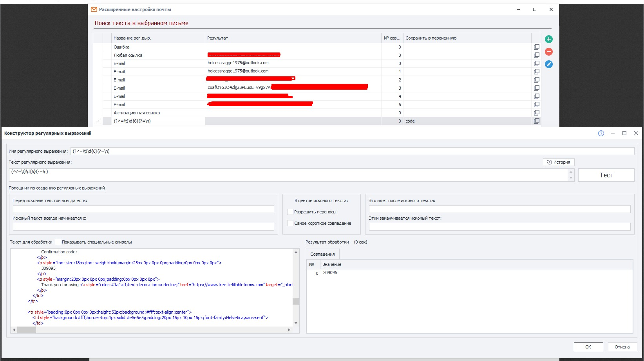Switch to the Совпадения tab
Screen dimensions: 644x361
[322, 254]
